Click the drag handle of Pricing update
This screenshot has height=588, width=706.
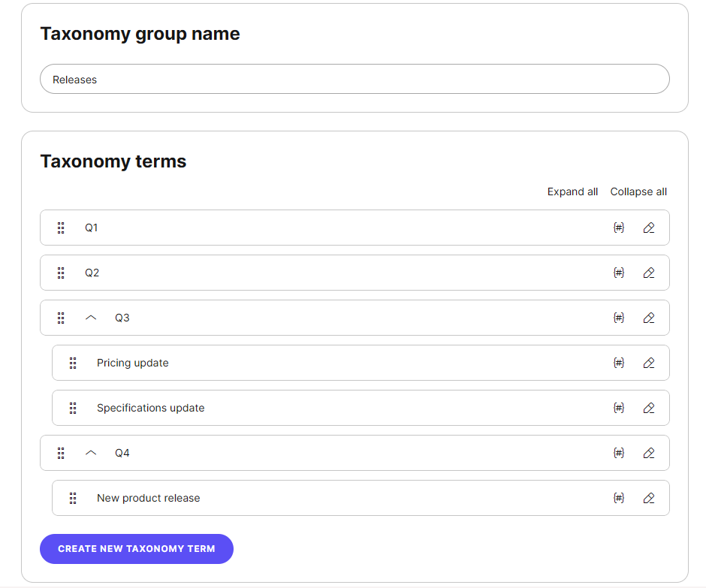pos(73,363)
